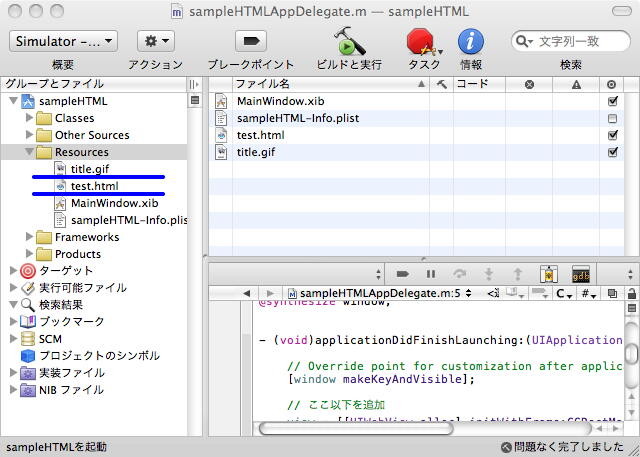Open the Simulator overview popup
Image resolution: width=640 pixels, height=457 pixels.
(63, 41)
